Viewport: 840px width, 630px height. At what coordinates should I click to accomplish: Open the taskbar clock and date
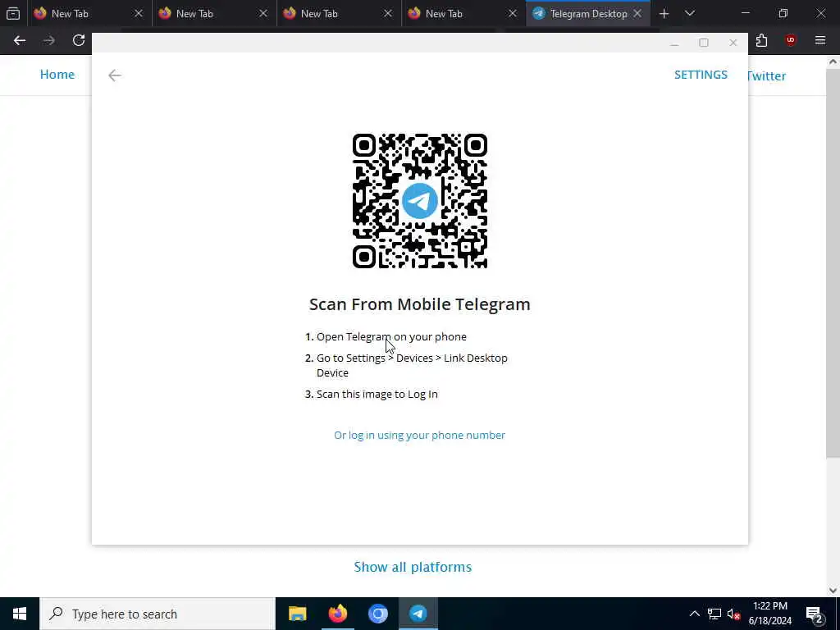coord(770,614)
